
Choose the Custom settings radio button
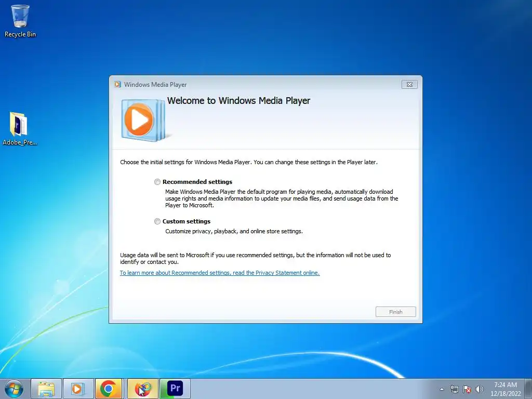[157, 221]
